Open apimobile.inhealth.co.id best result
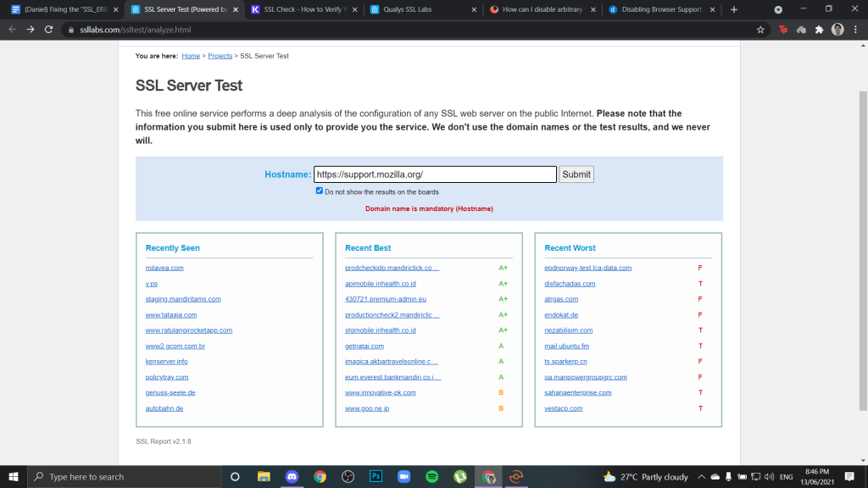Viewport: 868px width, 488px height. click(x=381, y=284)
